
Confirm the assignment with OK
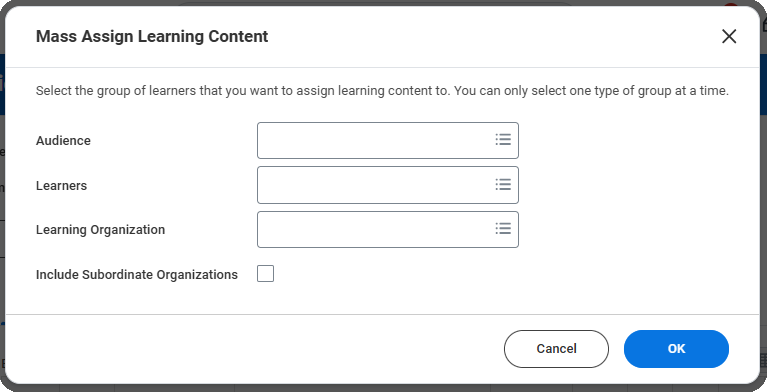[676, 348]
